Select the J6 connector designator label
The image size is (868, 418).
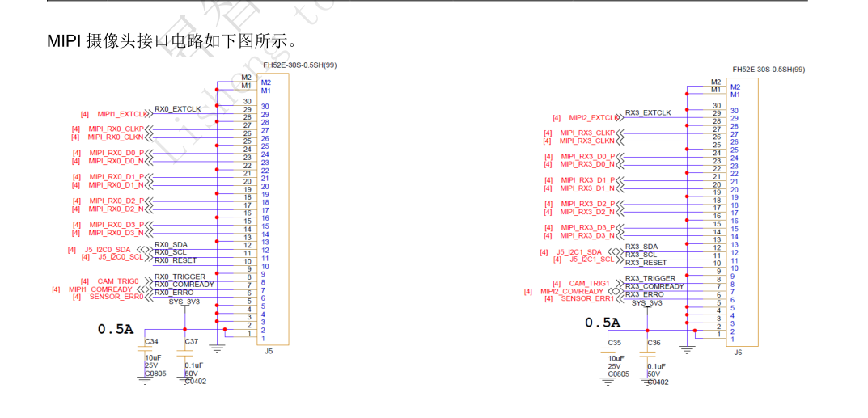click(x=738, y=352)
